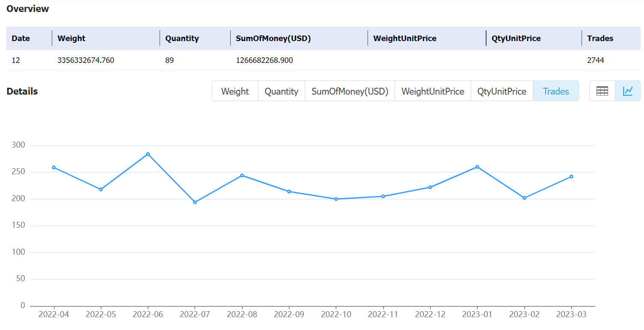This screenshot has height=330, width=644.
Task: Click the 2022-04 axis label
Action: coord(54,314)
